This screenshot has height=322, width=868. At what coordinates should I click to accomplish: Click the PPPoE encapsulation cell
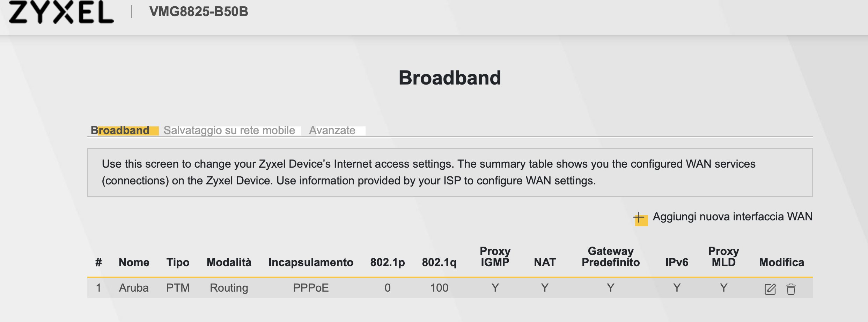(x=311, y=288)
